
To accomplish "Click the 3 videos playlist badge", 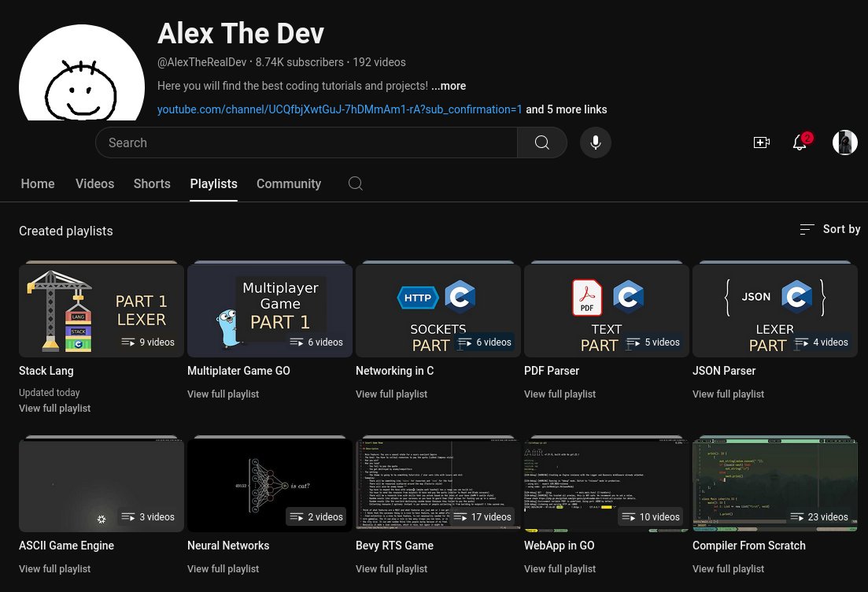I will pos(148,517).
